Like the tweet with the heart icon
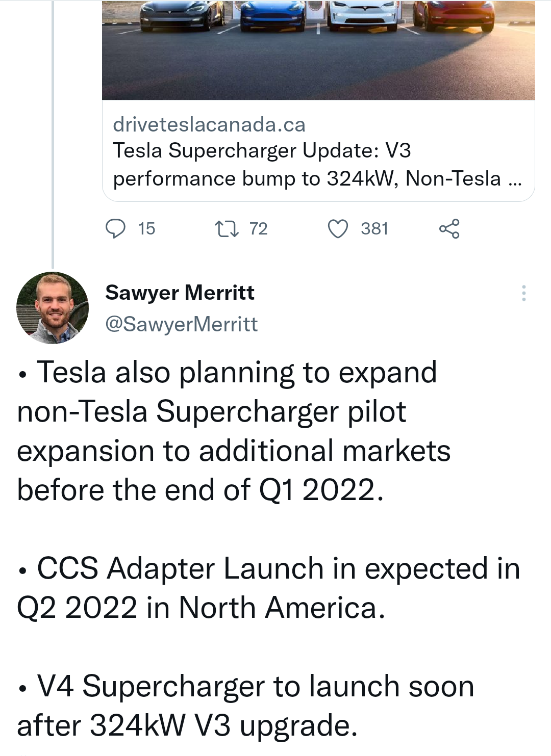 click(x=338, y=228)
